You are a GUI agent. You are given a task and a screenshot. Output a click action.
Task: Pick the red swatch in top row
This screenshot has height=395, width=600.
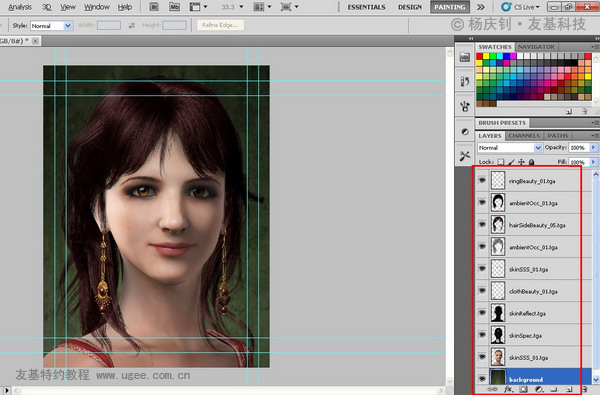click(x=479, y=56)
